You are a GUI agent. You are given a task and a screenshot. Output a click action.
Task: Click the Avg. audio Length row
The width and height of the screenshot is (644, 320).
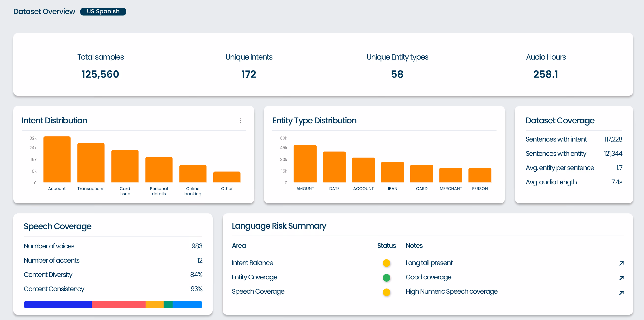click(x=574, y=182)
